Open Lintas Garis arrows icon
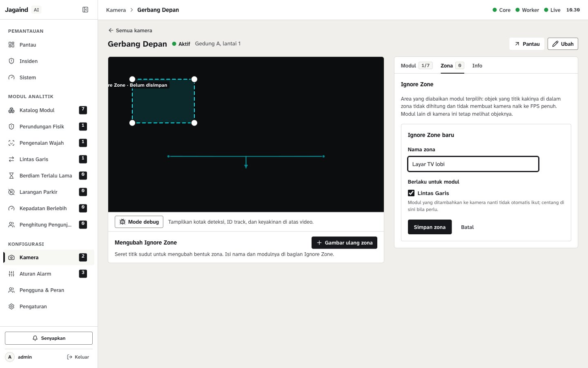 coord(11,159)
